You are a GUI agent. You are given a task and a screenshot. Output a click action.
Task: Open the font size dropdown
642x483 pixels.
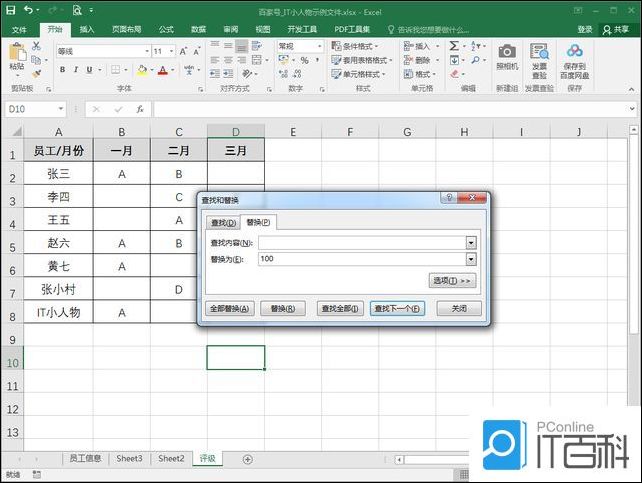pos(172,51)
